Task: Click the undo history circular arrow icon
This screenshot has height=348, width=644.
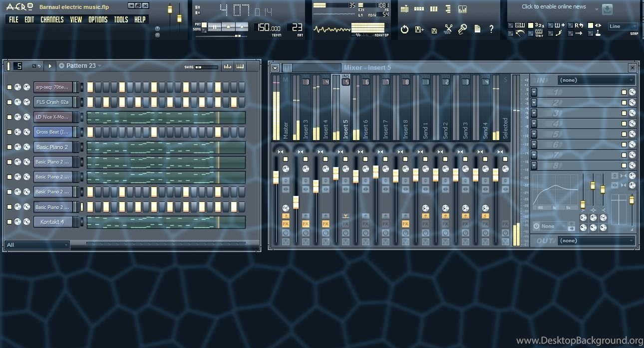Action: [404, 29]
